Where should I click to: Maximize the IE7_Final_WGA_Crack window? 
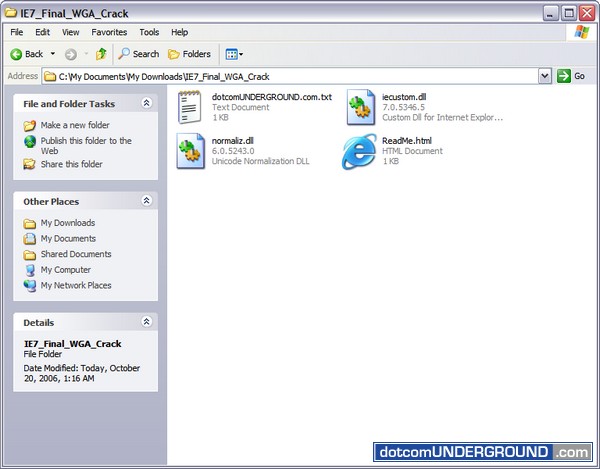pos(569,14)
